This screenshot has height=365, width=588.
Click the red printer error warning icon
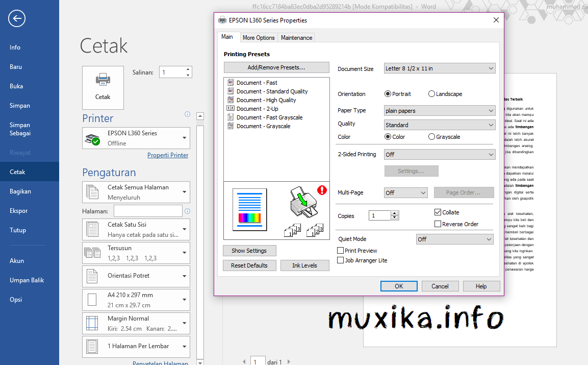[322, 190]
